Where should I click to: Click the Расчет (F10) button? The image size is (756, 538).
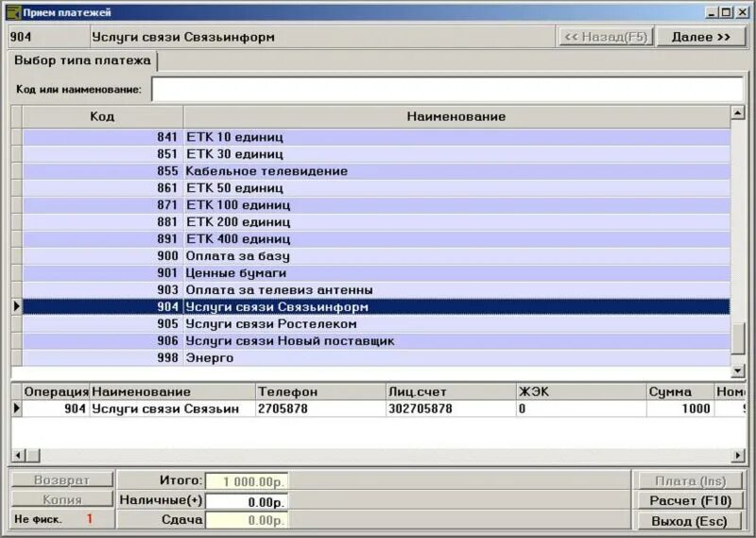(x=690, y=501)
